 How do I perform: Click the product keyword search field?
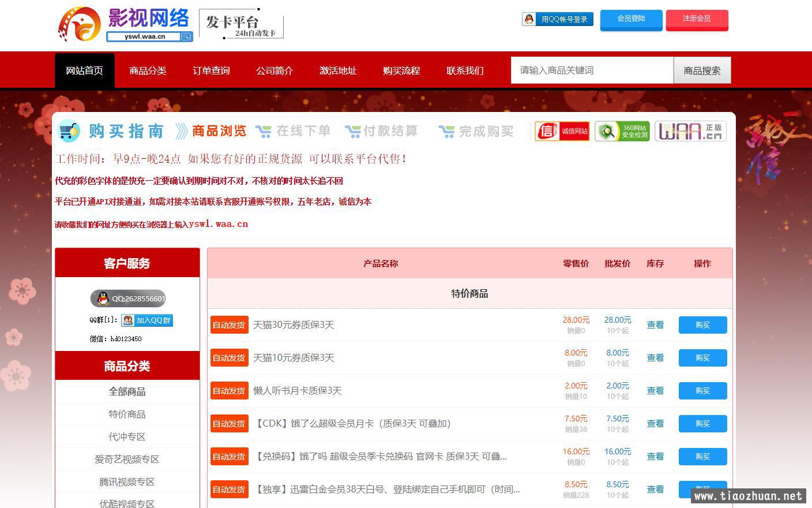(x=592, y=70)
